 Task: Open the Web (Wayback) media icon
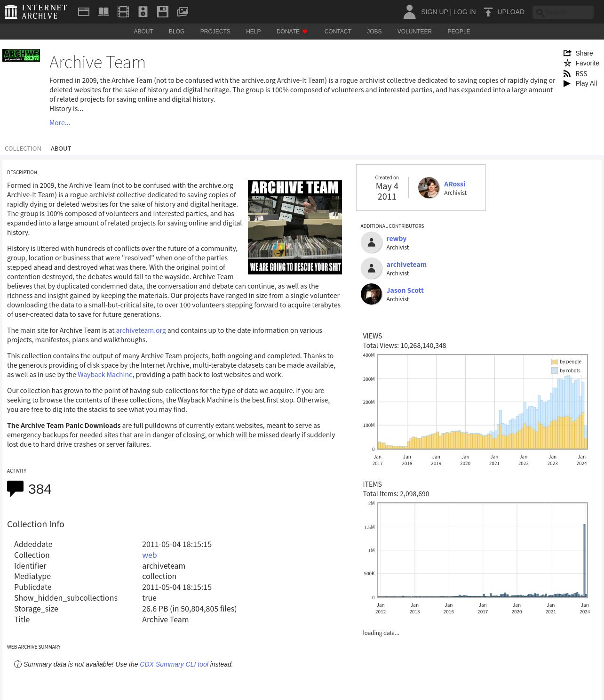(x=84, y=12)
